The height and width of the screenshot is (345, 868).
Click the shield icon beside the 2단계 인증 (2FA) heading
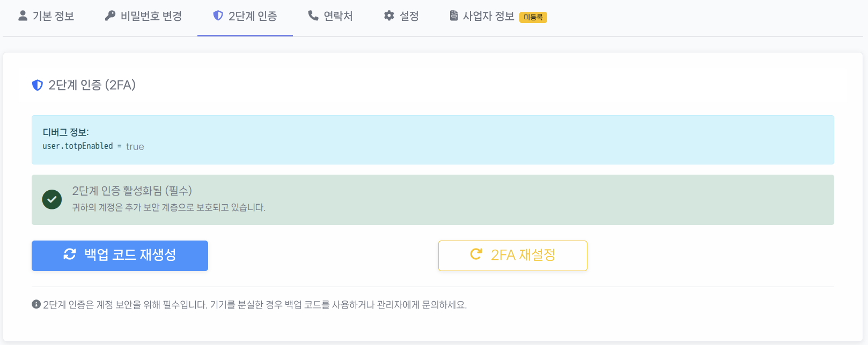tap(36, 85)
